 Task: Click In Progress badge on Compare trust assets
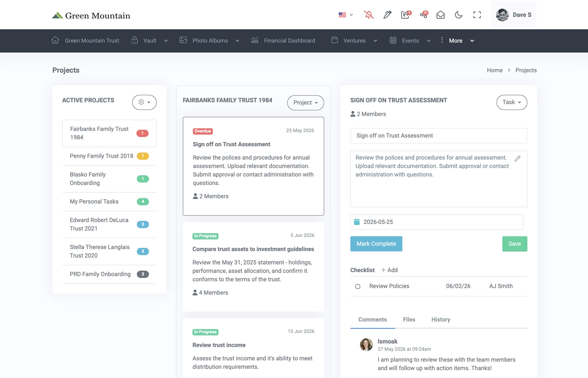tap(205, 236)
